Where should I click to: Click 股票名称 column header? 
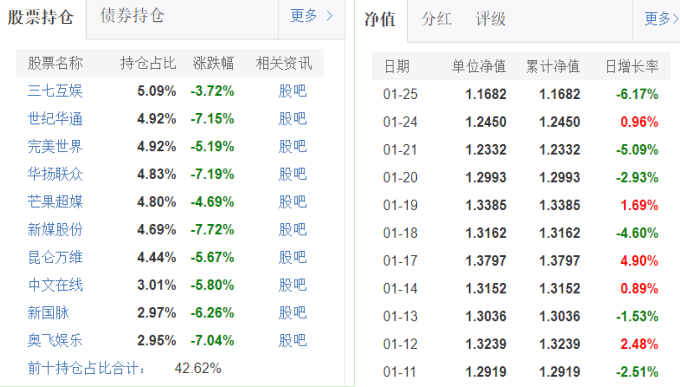(55, 63)
